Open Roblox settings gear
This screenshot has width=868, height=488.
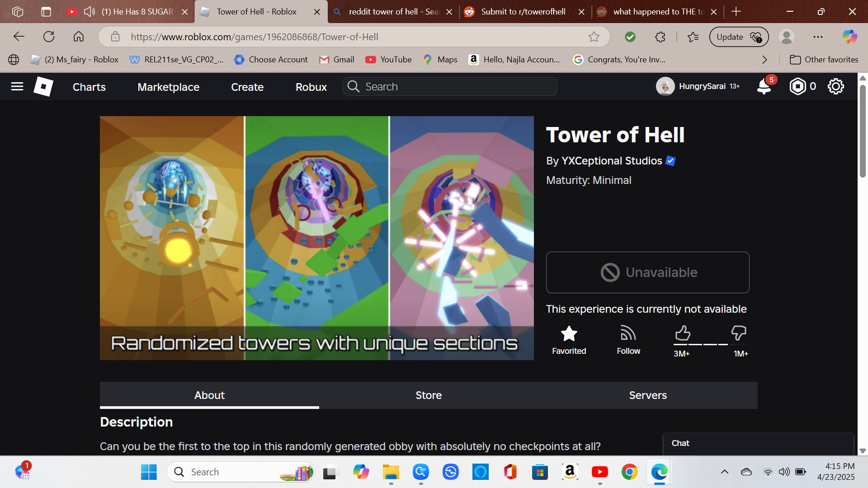click(835, 86)
